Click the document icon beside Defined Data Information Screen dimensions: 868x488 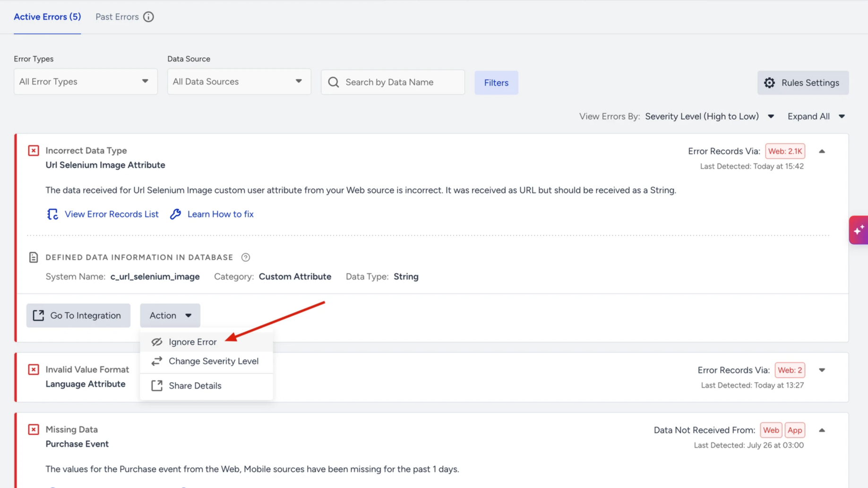[x=34, y=257]
